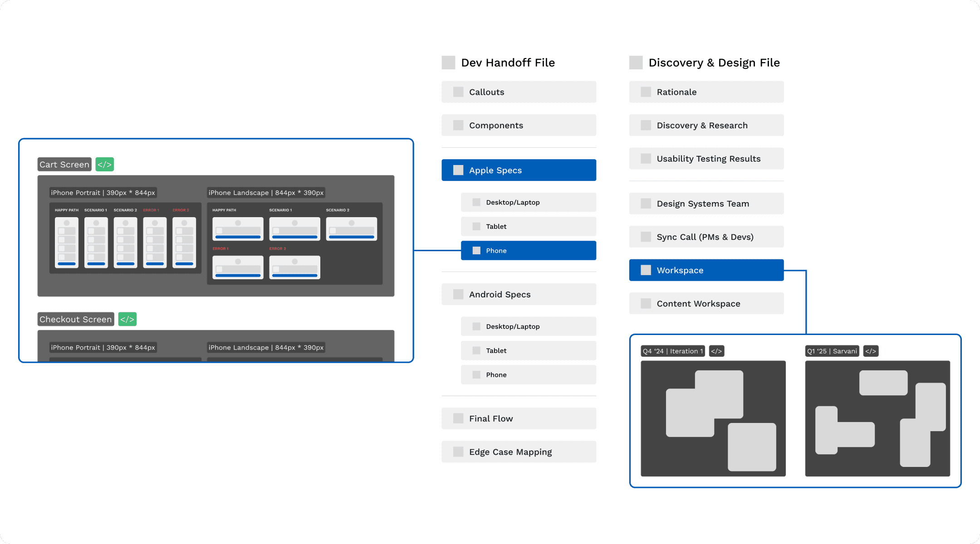Screen dimensions: 980x544
Task: Click code icon next to Q1 '25 Sarvani
Action: point(870,351)
